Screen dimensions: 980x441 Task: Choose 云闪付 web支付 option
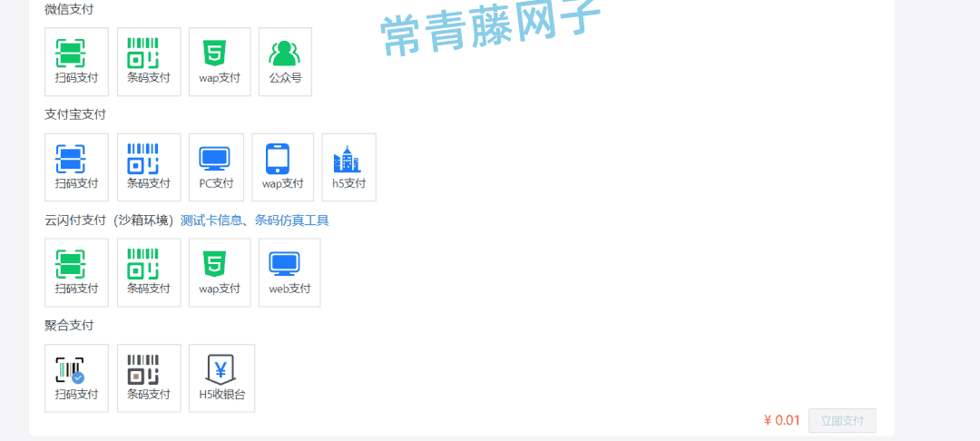pyautogui.click(x=289, y=272)
